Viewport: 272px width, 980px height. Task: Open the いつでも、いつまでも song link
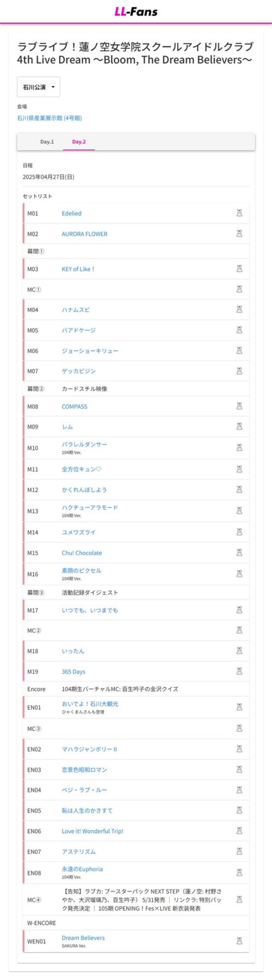(90, 610)
